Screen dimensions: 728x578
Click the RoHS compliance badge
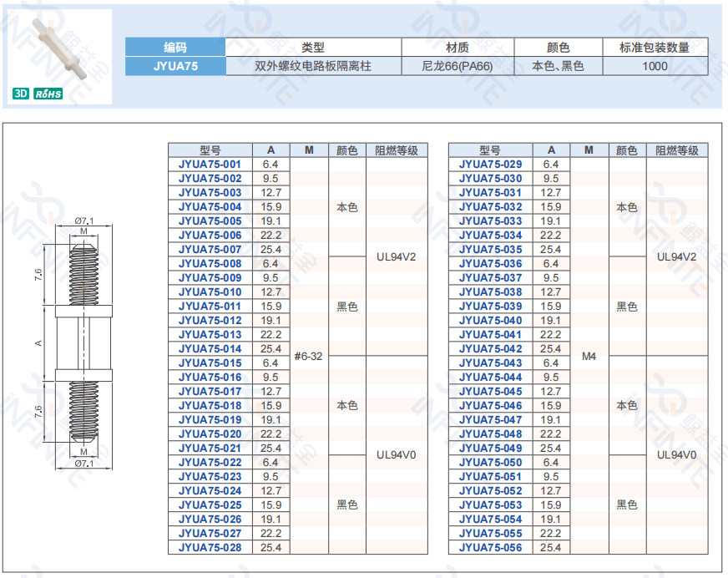point(48,94)
